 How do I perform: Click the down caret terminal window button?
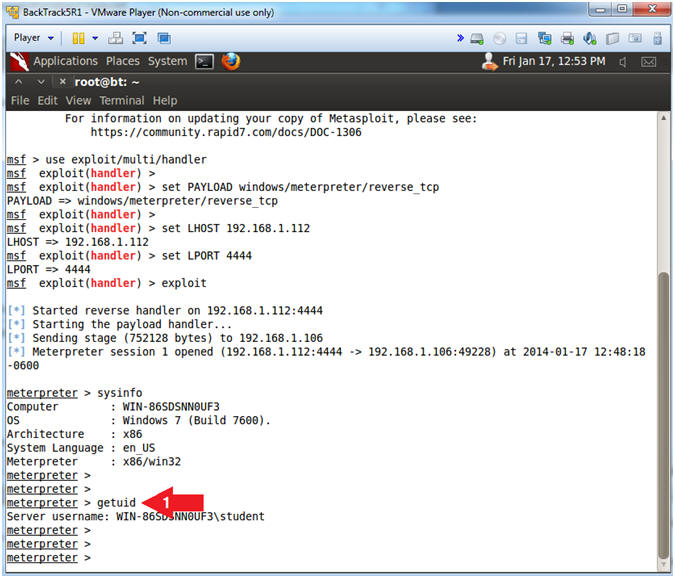pyautogui.click(x=41, y=81)
